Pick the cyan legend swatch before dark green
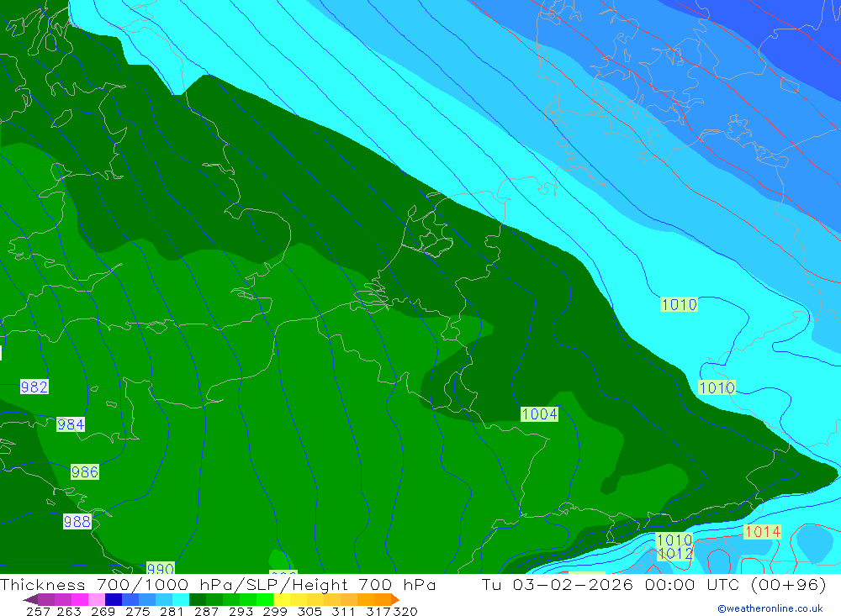The height and width of the screenshot is (616, 841). 181,599
